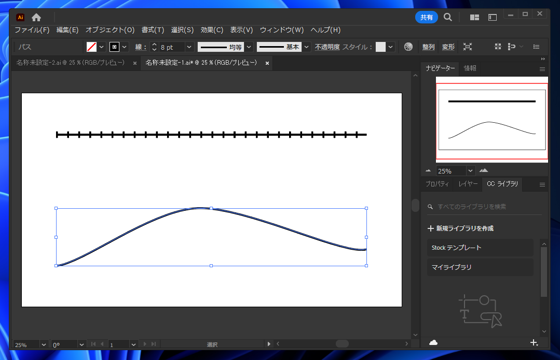The image size is (560, 360).
Task: Click the Home icon
Action: pyautogui.click(x=36, y=17)
